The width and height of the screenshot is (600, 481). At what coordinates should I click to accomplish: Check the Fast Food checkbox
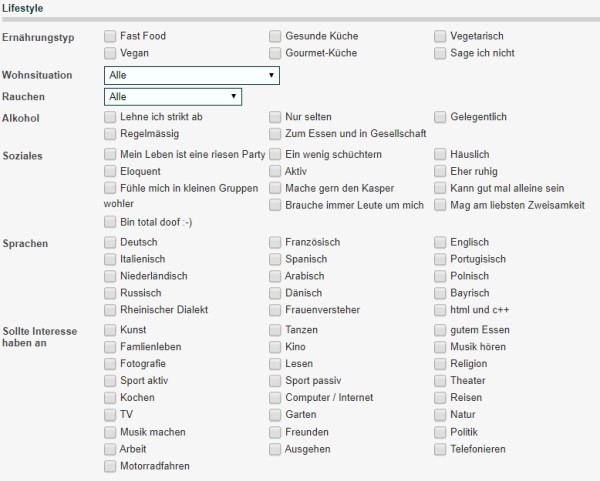(x=110, y=36)
